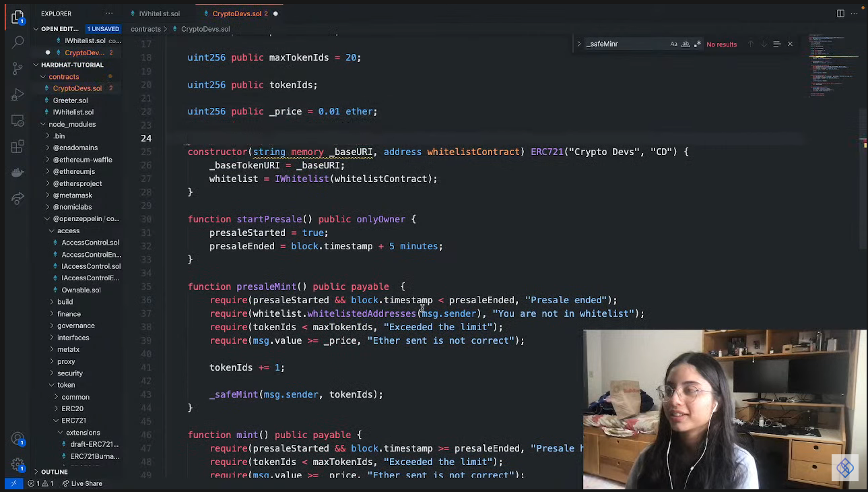The width and height of the screenshot is (868, 492).
Task: Click the 1 UNSAVED badge
Action: pyautogui.click(x=103, y=29)
